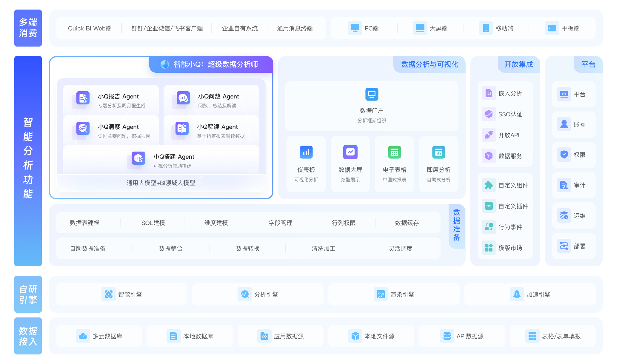Click the 小Q报告 Agent icon
Image resolution: width=622 pixels, height=364 pixels.
(83, 98)
